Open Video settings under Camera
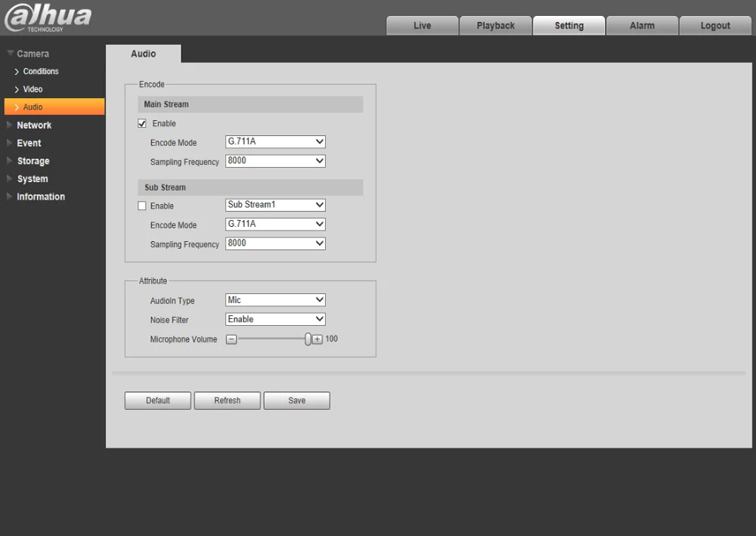 (33, 89)
